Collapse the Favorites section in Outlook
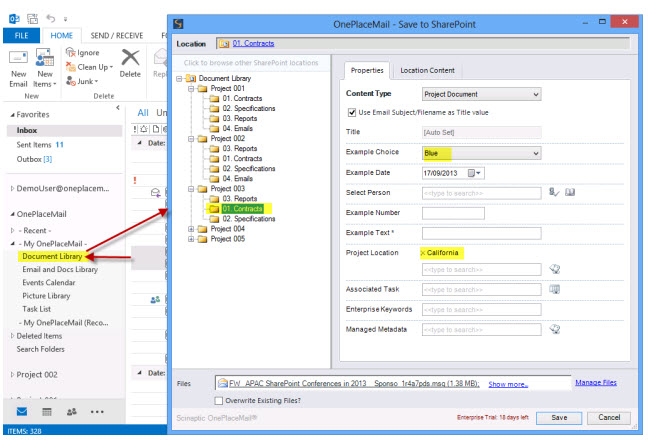658x440 pixels. coord(12,115)
